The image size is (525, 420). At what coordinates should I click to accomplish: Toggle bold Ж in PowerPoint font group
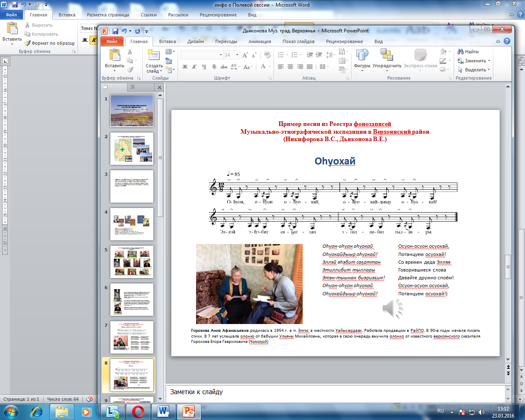(x=185, y=67)
